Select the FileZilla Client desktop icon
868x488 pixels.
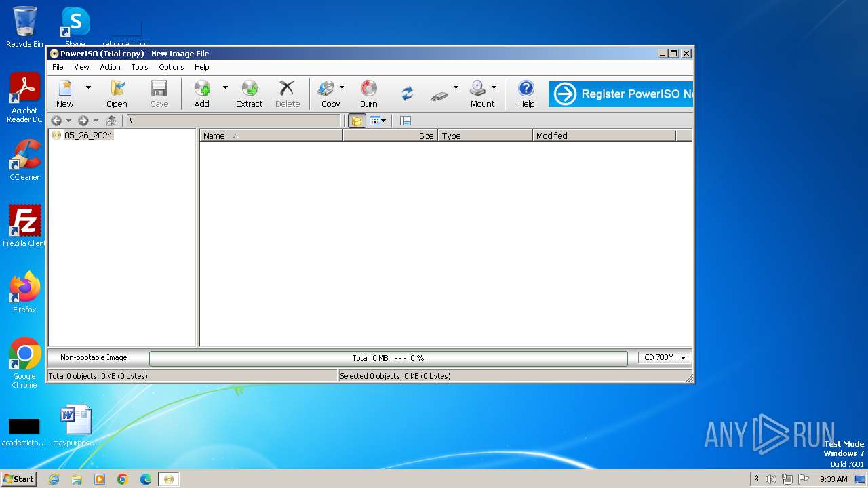24,226
